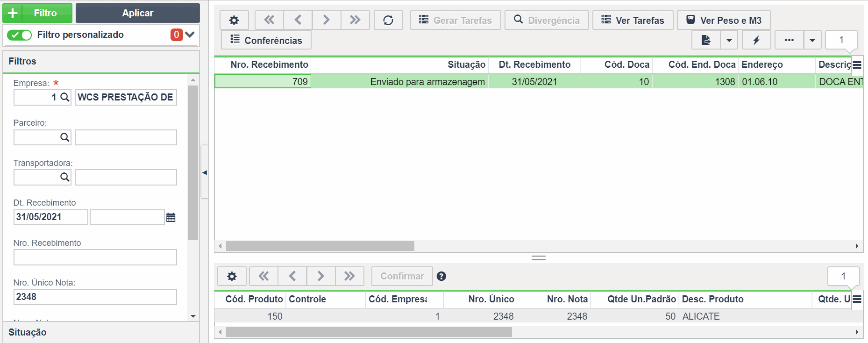Toggle Filtro personalizado switch
The image size is (868, 343).
coord(19,35)
